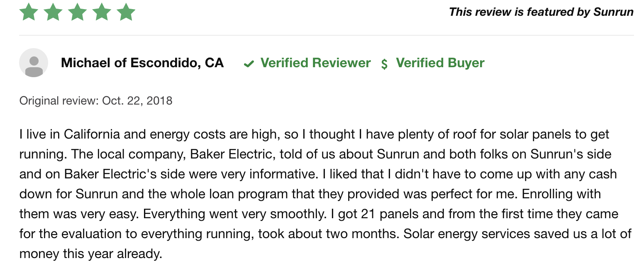Click "This review is featured by Sunrun" text

point(541,12)
